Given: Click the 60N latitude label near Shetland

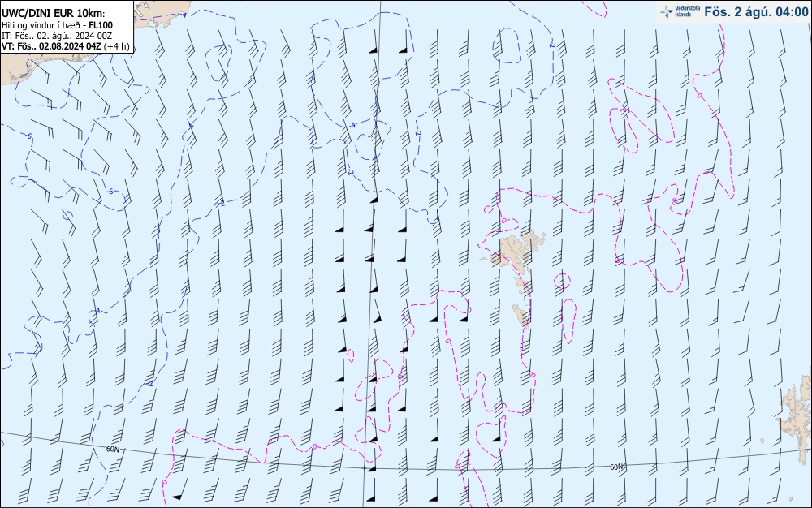Looking at the screenshot, I should (x=616, y=467).
